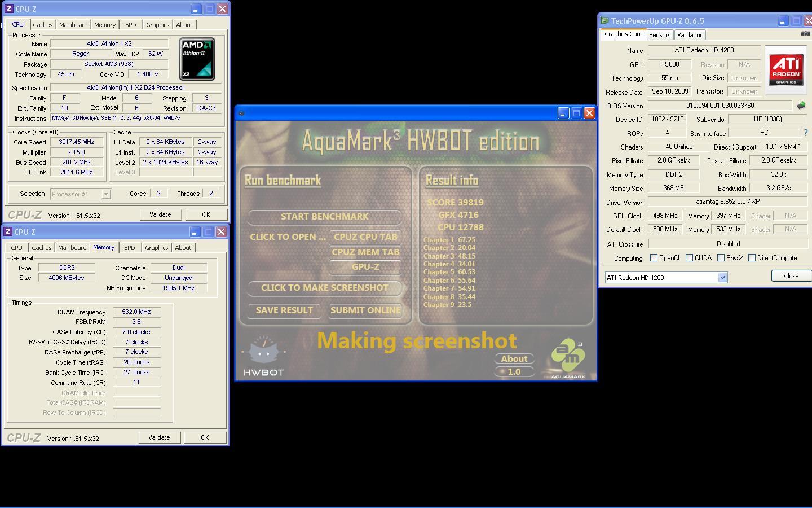Open Graphics tab in top CPU-Z window
This screenshot has height=508, width=812.
(157, 25)
